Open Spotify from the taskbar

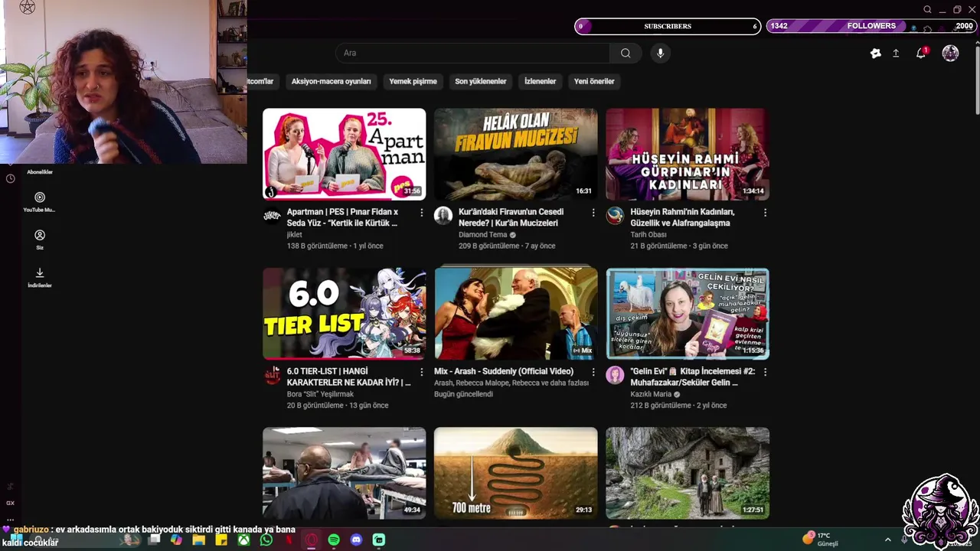(x=334, y=540)
